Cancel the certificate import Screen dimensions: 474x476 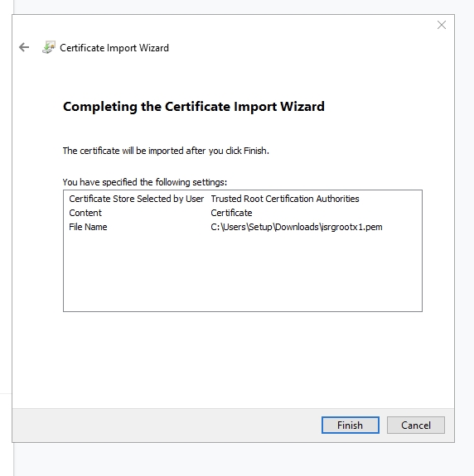pos(416,425)
